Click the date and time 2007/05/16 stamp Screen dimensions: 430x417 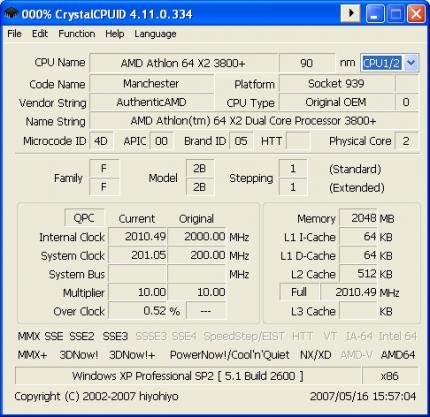(x=363, y=396)
